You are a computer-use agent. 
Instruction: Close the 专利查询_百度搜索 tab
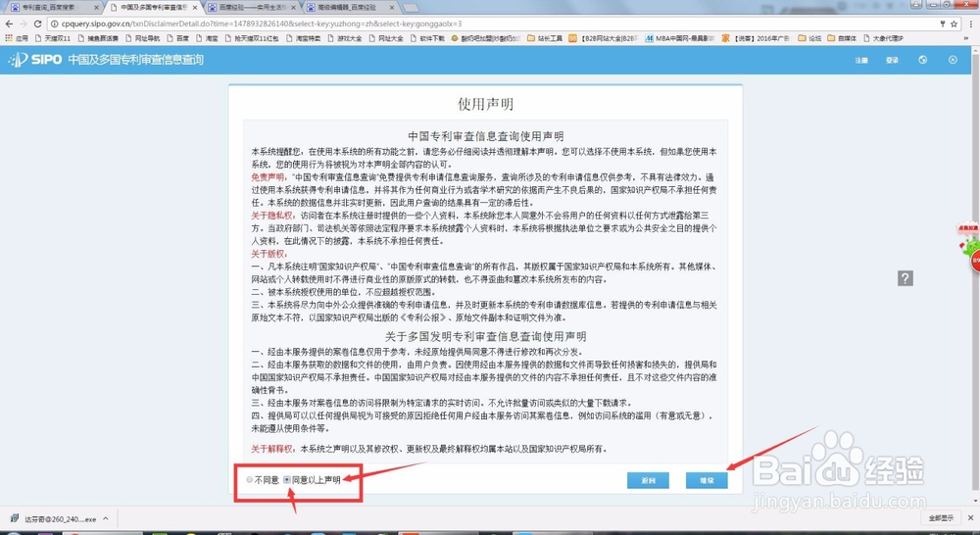96,8
